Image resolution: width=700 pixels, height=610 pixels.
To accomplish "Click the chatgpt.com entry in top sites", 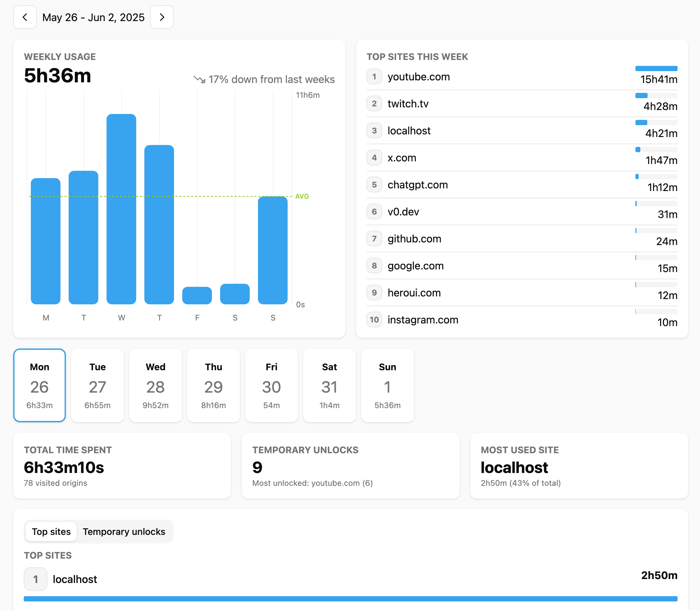I will coord(522,184).
